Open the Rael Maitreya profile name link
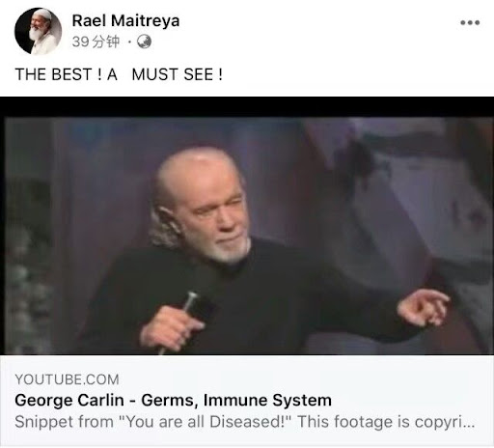 coord(125,21)
